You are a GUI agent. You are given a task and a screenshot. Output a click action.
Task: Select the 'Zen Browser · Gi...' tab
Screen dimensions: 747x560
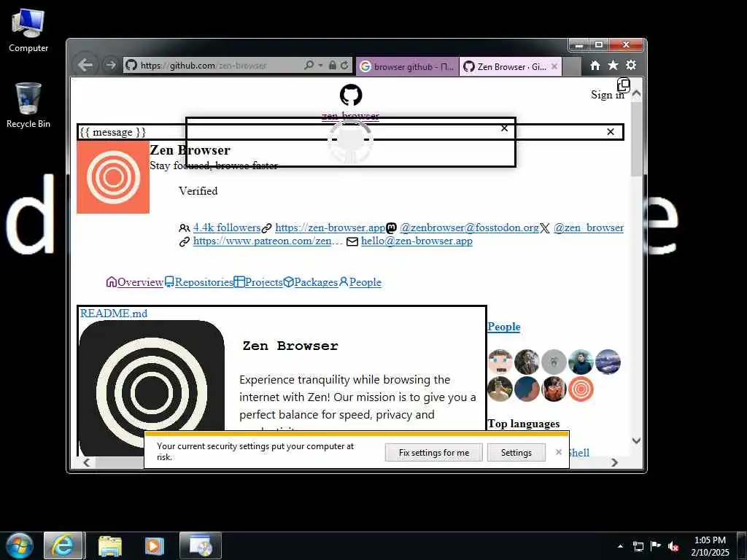pos(505,66)
